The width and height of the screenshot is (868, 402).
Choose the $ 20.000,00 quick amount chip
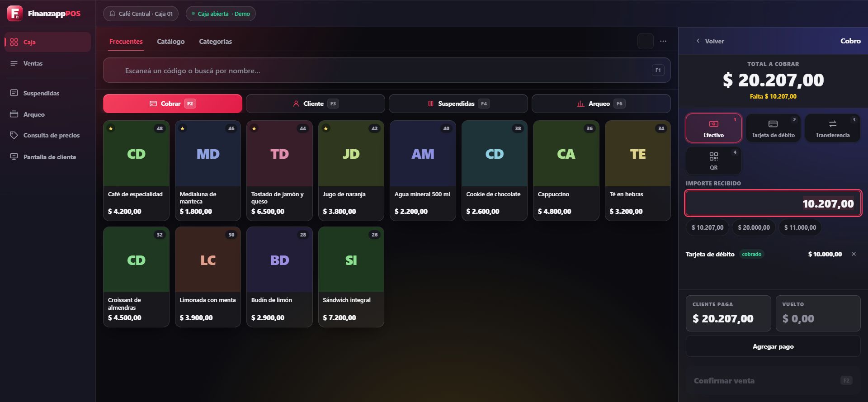754,227
